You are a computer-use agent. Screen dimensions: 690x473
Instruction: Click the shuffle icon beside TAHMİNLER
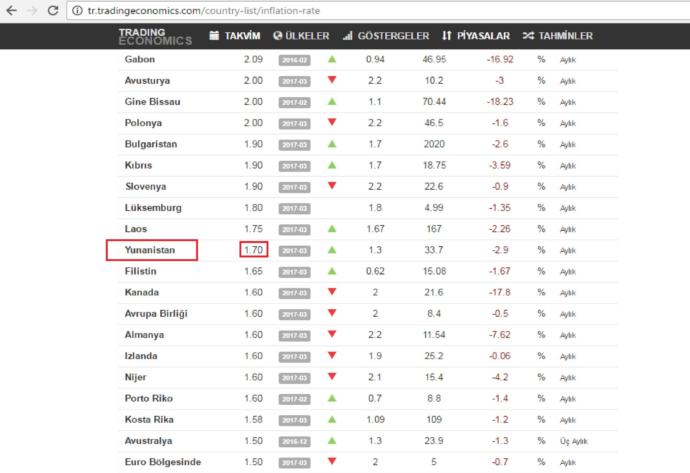[528, 36]
